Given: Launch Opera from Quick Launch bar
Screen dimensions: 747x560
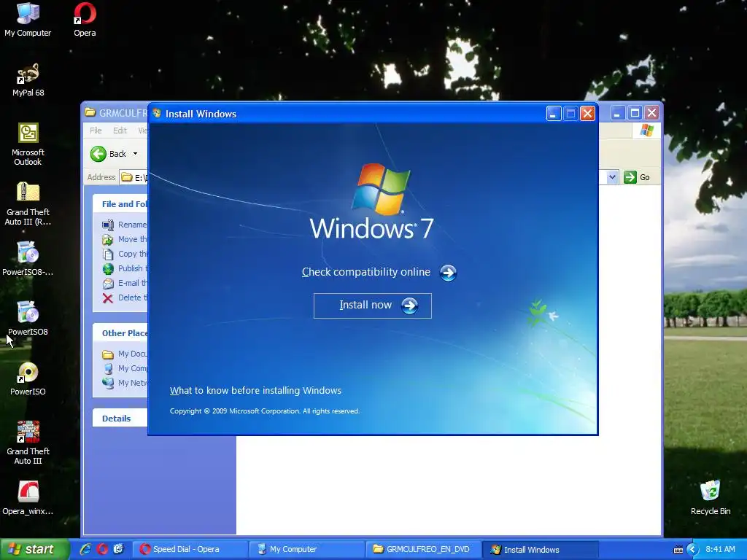Looking at the screenshot, I should 102,549.
